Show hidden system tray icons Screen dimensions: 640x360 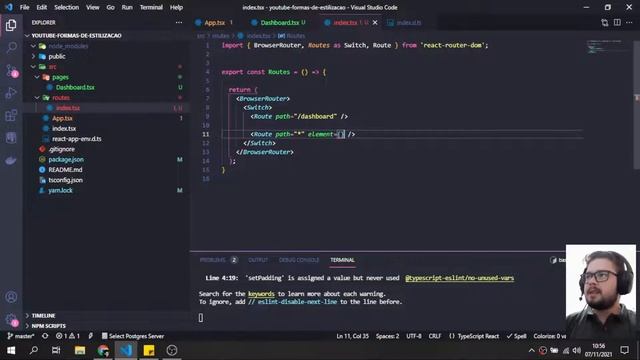[x=531, y=350]
